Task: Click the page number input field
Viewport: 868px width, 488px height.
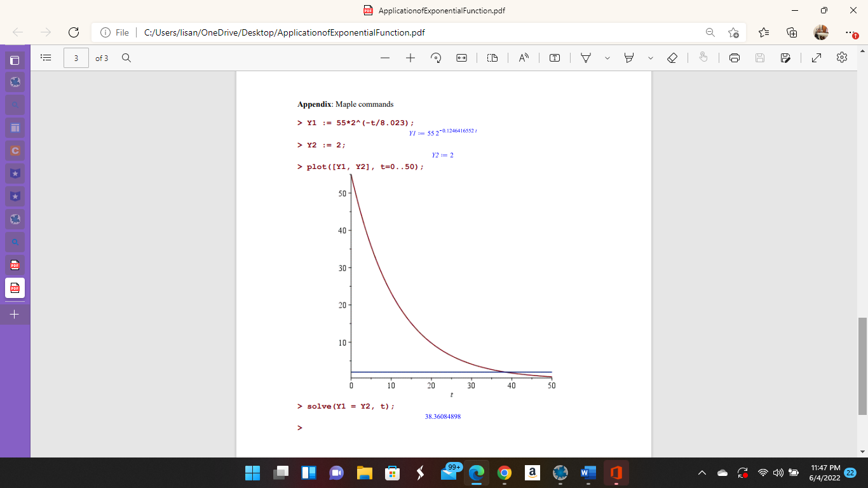Action: coord(76,58)
